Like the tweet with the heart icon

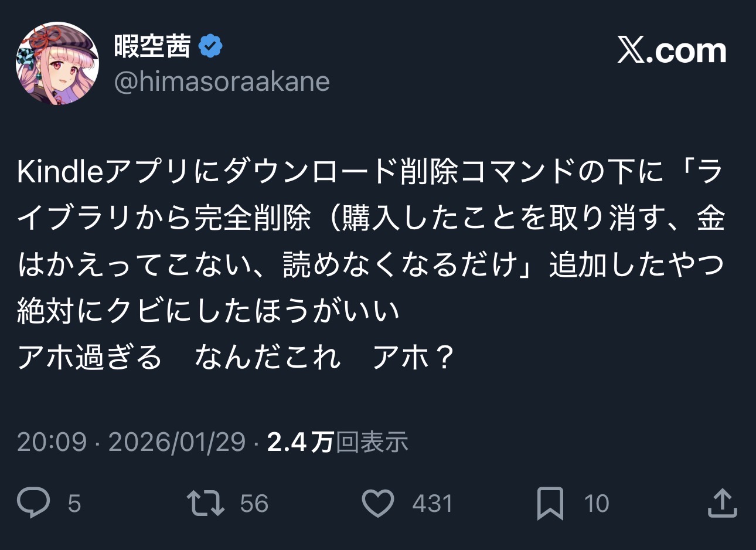point(377,503)
